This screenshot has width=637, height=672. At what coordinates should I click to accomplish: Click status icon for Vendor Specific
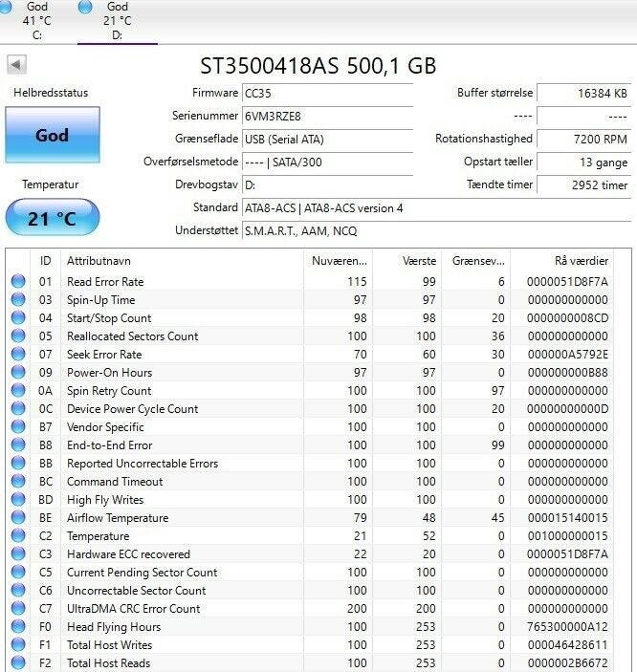tap(18, 426)
